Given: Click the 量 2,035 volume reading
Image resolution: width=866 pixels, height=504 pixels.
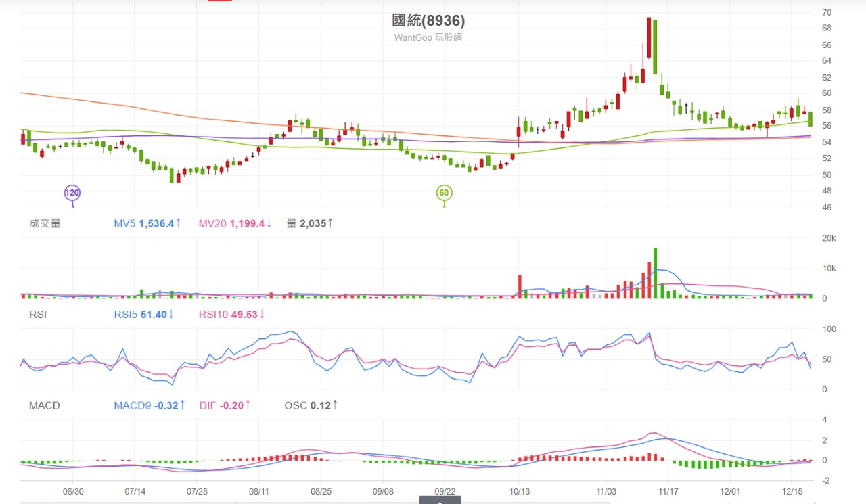Looking at the screenshot, I should (x=310, y=223).
